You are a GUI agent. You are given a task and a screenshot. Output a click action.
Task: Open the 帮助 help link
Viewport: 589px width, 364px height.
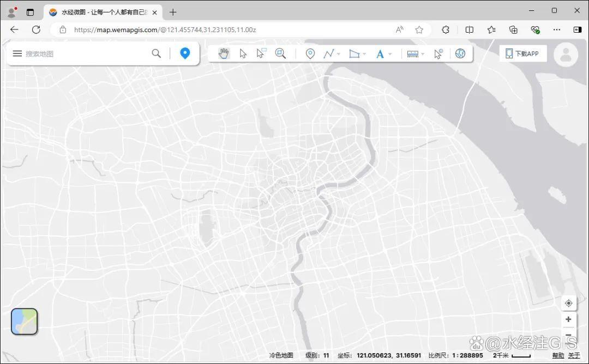[558, 355]
